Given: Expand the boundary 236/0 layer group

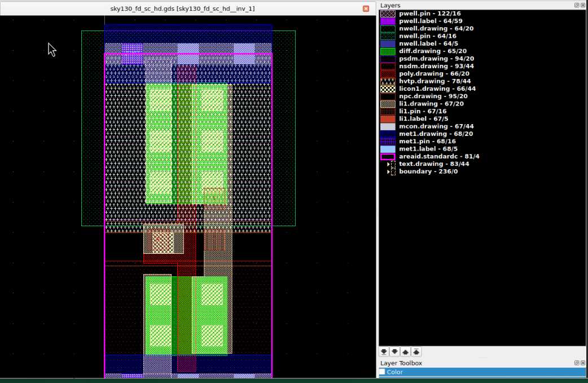Looking at the screenshot, I should coord(388,171).
